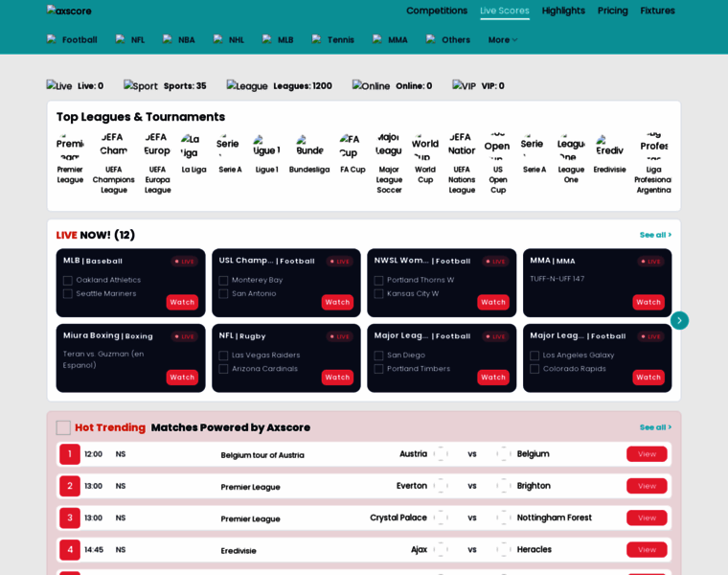Check the Las Vegas Raiders box
Viewport: 728px width, 575px height.
coord(223,356)
